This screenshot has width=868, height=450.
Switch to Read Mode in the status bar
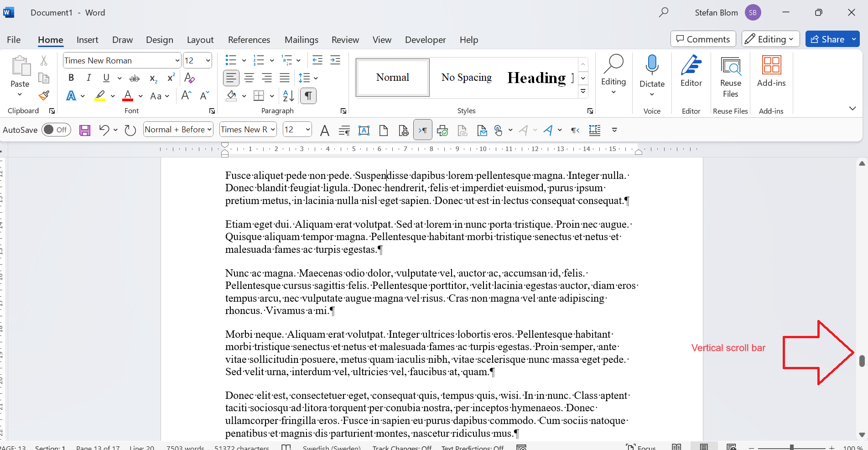676,446
